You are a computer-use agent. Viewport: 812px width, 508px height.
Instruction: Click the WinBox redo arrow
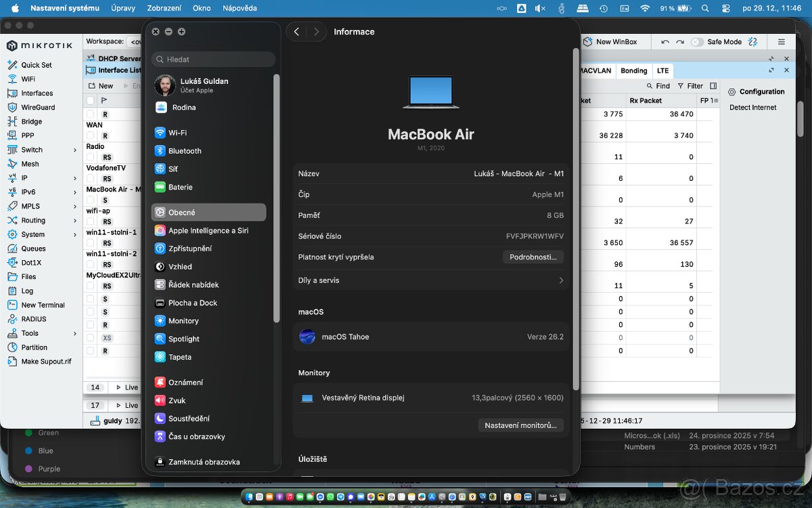coord(680,42)
